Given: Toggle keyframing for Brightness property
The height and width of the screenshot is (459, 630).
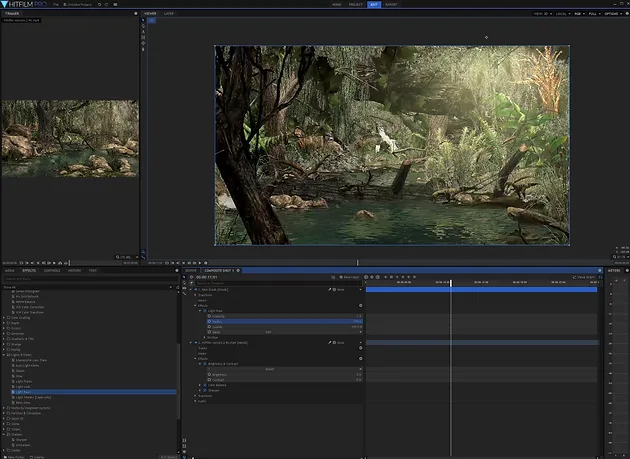Looking at the screenshot, I should click(209, 375).
